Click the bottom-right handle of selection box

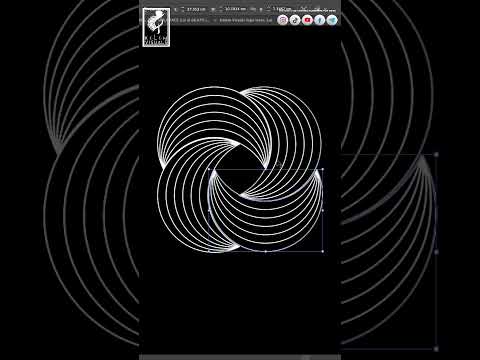pyautogui.click(x=322, y=251)
